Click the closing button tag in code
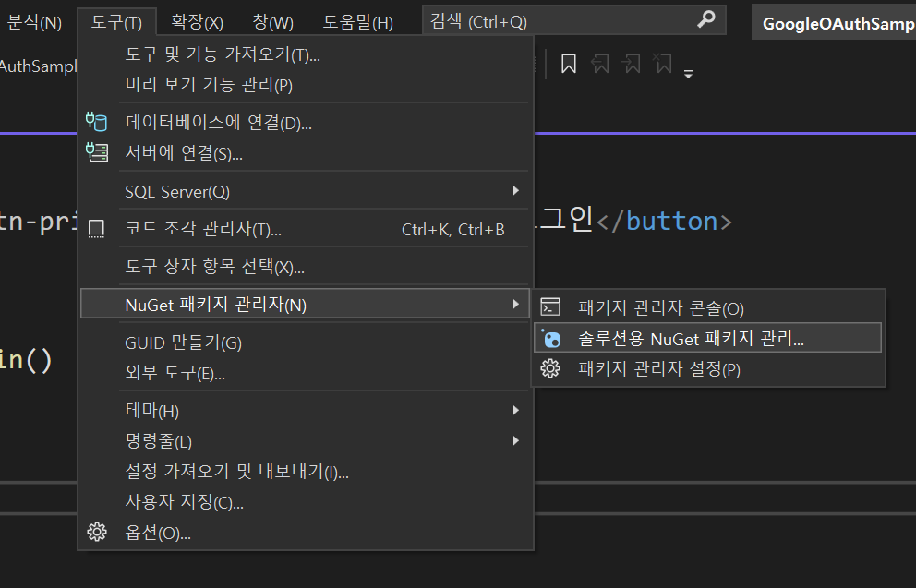 [665, 222]
